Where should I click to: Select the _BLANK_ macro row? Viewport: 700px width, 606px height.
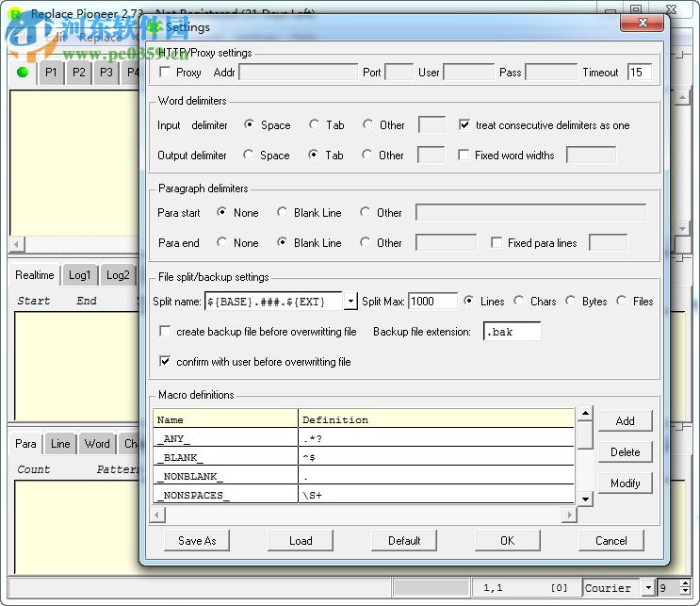click(x=226, y=457)
